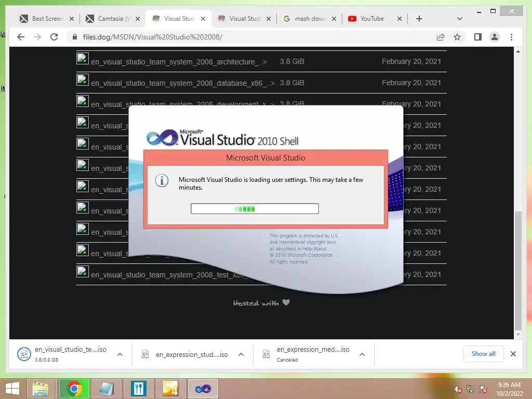
Task: Click Show all downloads
Action: pos(483,354)
